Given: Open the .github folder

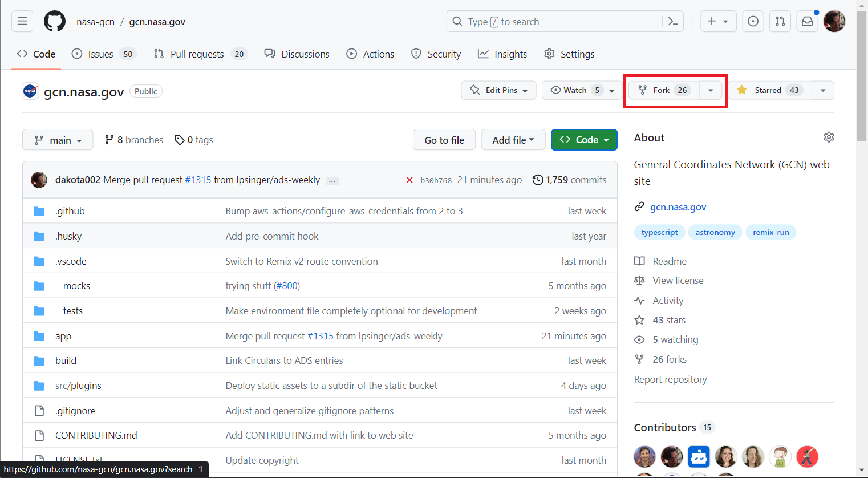Looking at the screenshot, I should click(x=70, y=211).
